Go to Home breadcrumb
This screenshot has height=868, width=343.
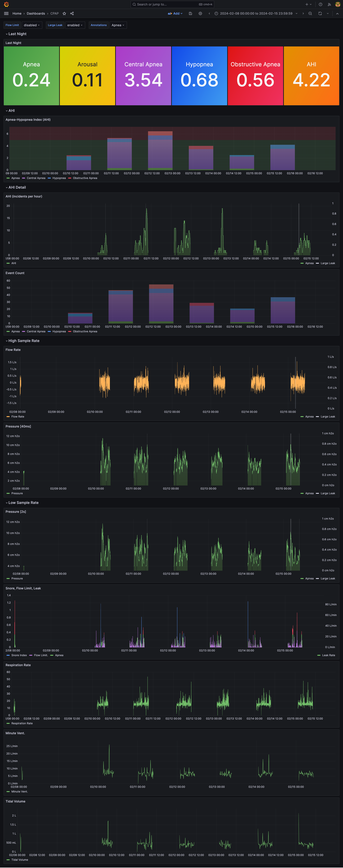click(17, 13)
